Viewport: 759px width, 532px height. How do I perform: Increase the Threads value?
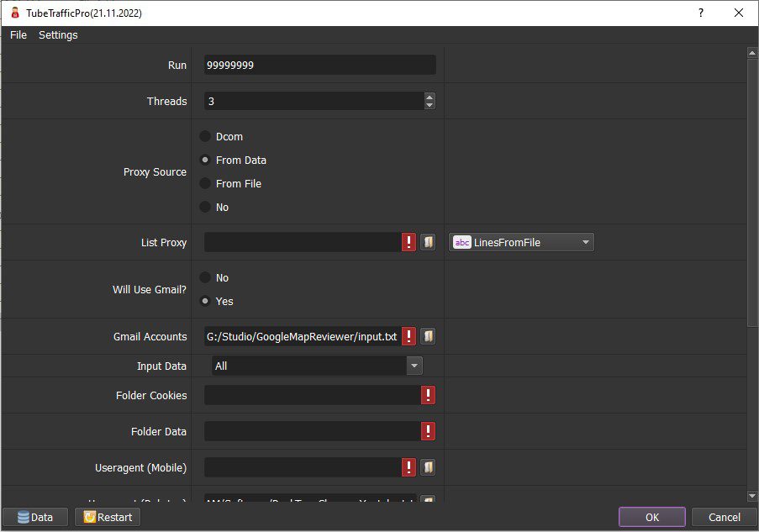click(430, 97)
